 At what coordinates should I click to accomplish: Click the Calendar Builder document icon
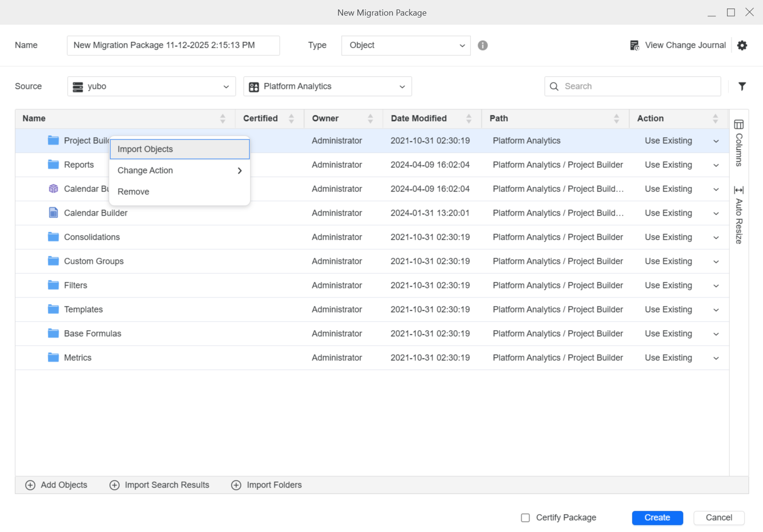coord(53,213)
